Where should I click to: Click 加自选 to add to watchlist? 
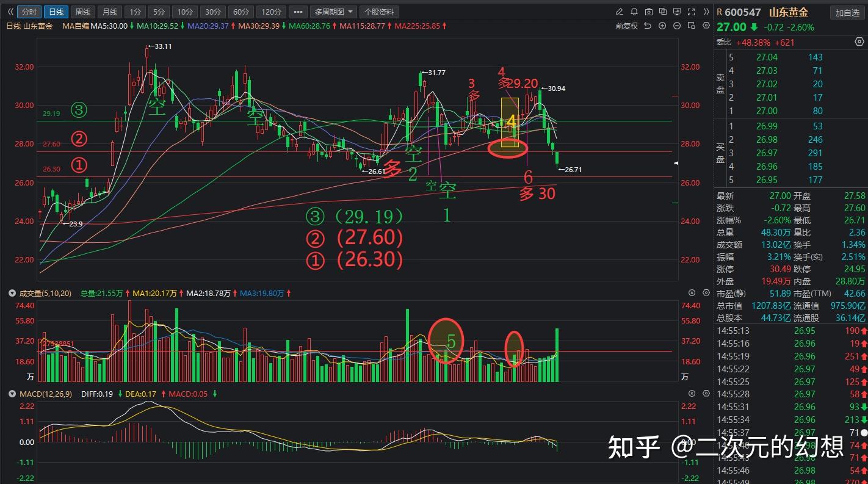pyautogui.click(x=847, y=13)
